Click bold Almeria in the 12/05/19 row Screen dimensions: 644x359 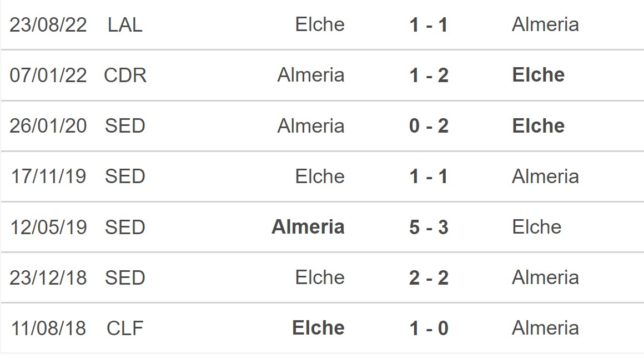click(308, 227)
